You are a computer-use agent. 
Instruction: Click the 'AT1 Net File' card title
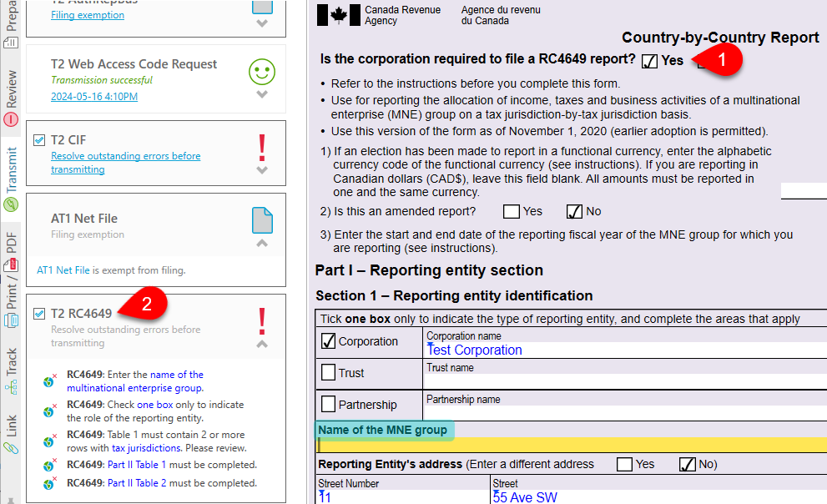click(83, 219)
